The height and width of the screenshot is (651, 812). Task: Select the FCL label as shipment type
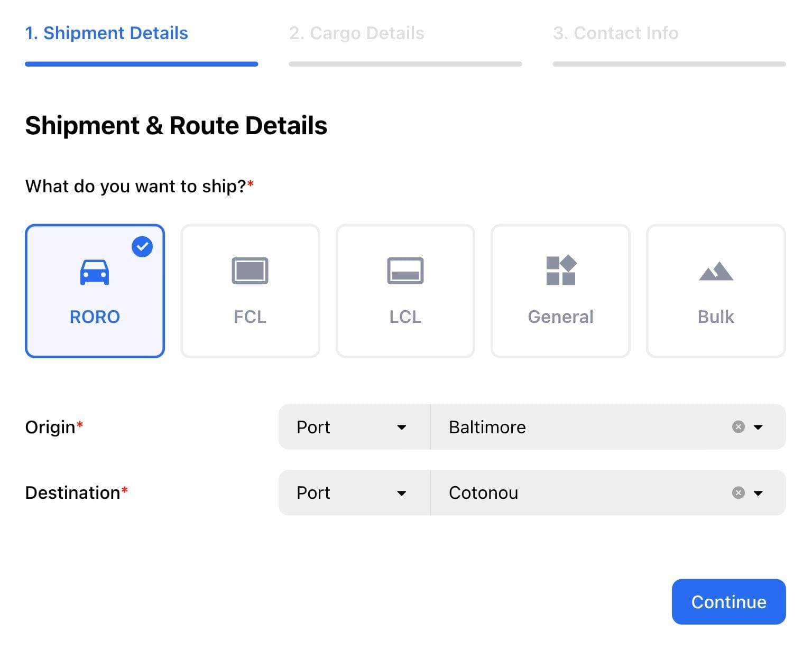250,317
